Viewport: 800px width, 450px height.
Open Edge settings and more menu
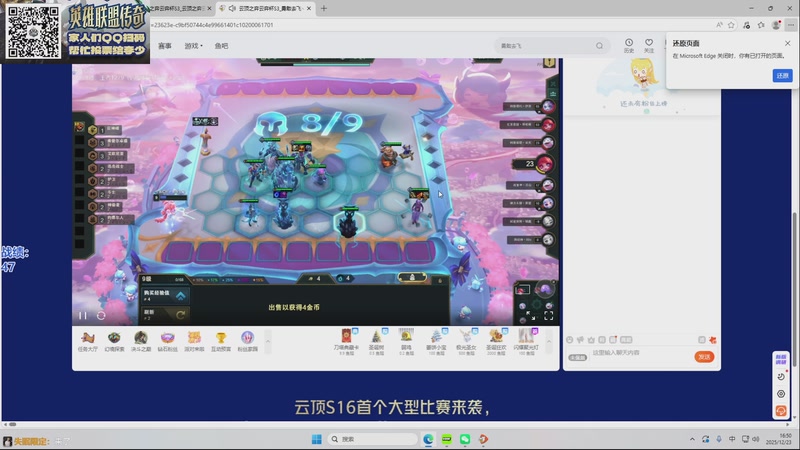coord(791,24)
